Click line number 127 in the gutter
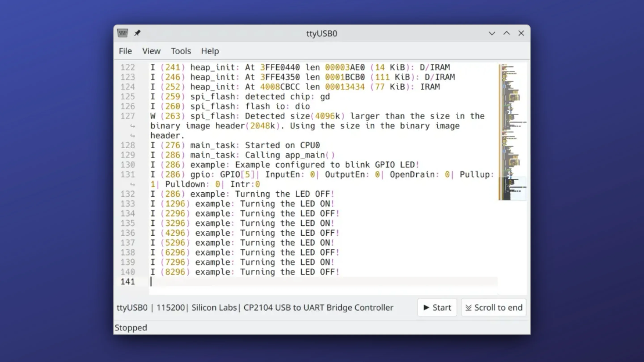This screenshot has width=644, height=362. 128,116
